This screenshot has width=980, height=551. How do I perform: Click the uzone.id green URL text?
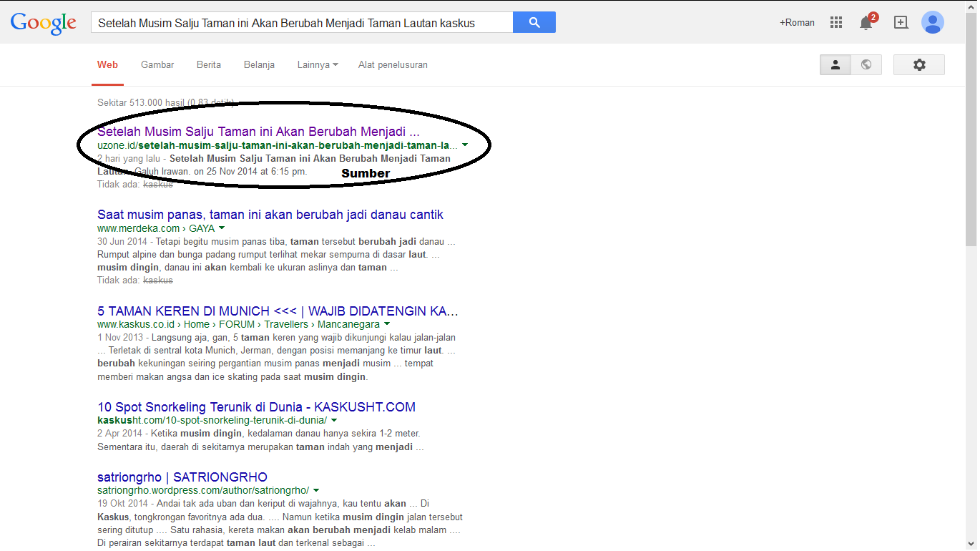[x=278, y=145]
